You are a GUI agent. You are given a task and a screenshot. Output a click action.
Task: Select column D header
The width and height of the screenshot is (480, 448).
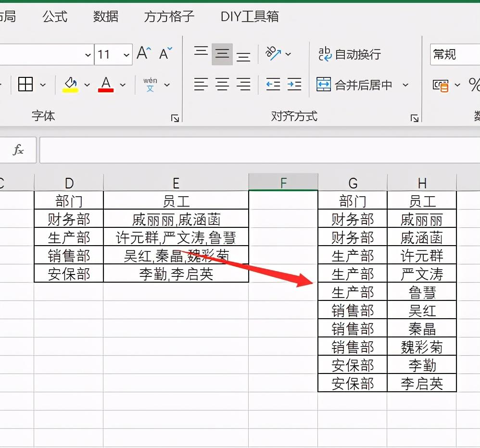(69, 183)
